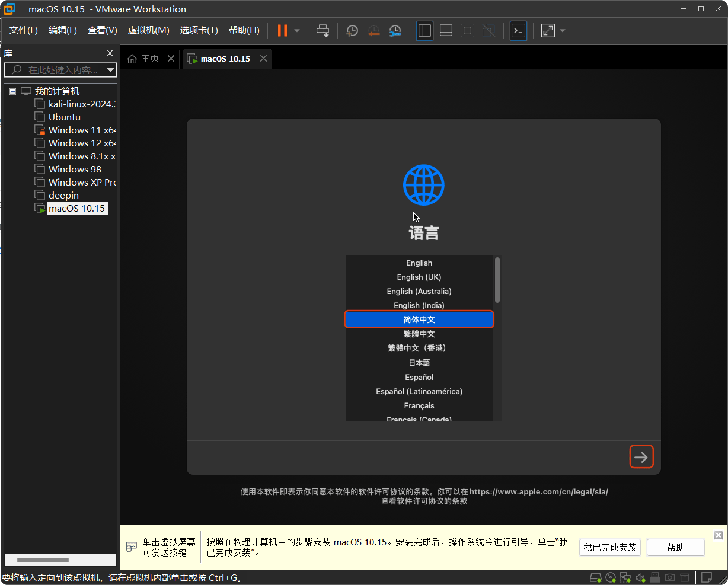Revert the virtual machine to its snapshot
This screenshot has width=728, height=585.
(374, 30)
